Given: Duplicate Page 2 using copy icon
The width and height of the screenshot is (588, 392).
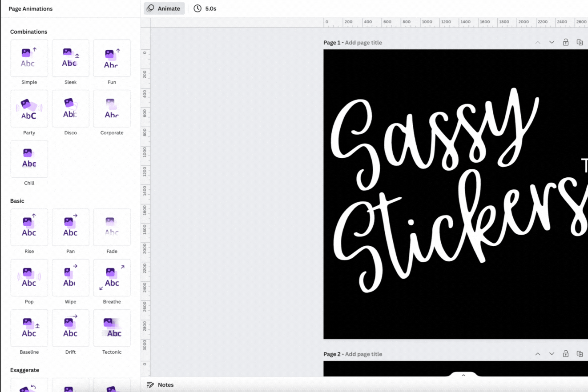Looking at the screenshot, I should (580, 354).
